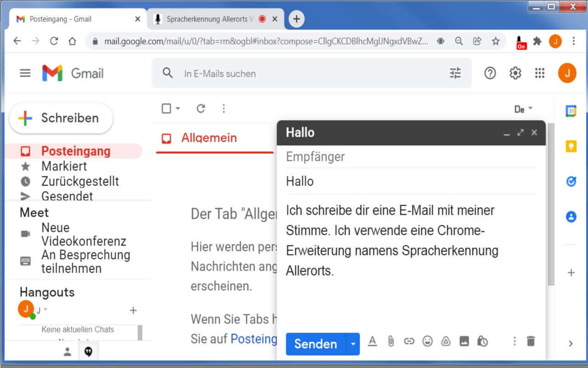This screenshot has width=588, height=368.
Task: Open Gmail help question mark
Action: tap(490, 73)
